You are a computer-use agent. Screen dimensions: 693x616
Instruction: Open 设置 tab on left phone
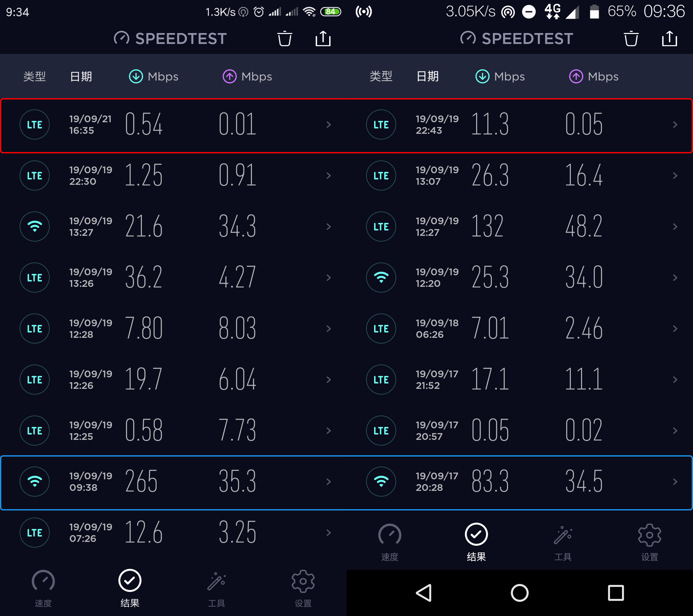click(x=303, y=588)
